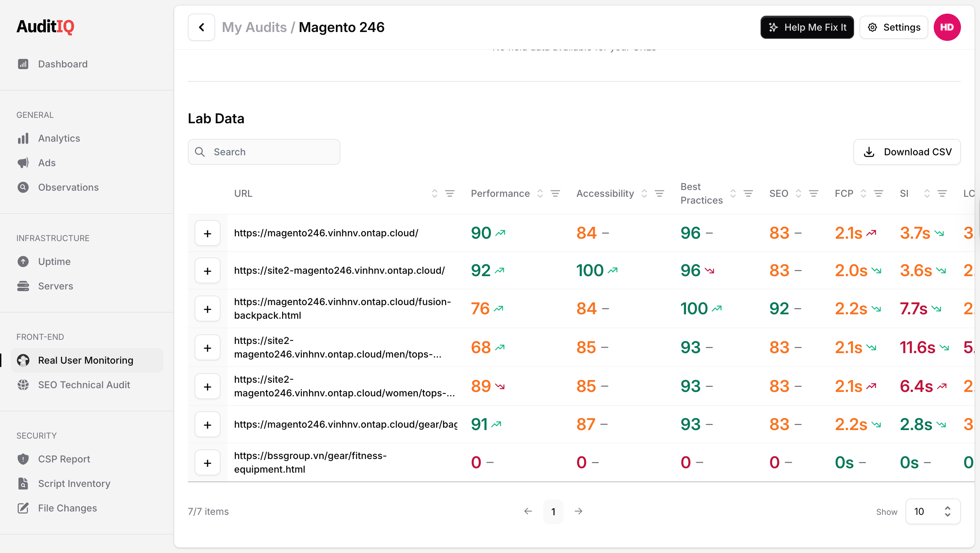The height and width of the screenshot is (553, 980).
Task: Click the Accessibility score 87
Action: tap(586, 424)
